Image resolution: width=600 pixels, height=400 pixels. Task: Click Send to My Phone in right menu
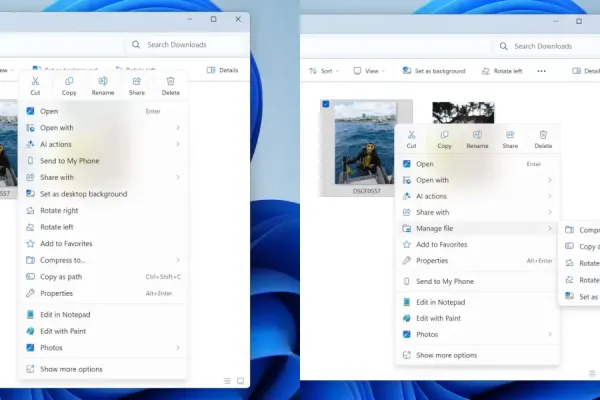click(x=477, y=281)
